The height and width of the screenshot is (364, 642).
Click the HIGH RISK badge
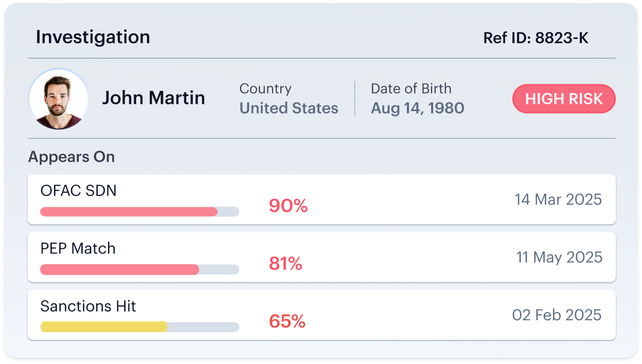(x=564, y=99)
